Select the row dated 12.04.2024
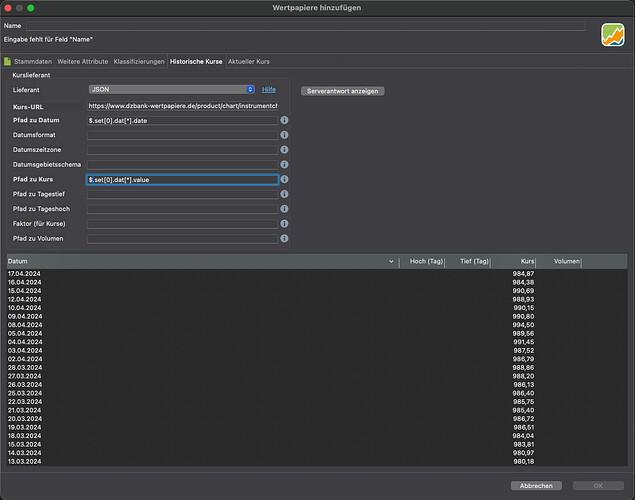 (x=317, y=299)
